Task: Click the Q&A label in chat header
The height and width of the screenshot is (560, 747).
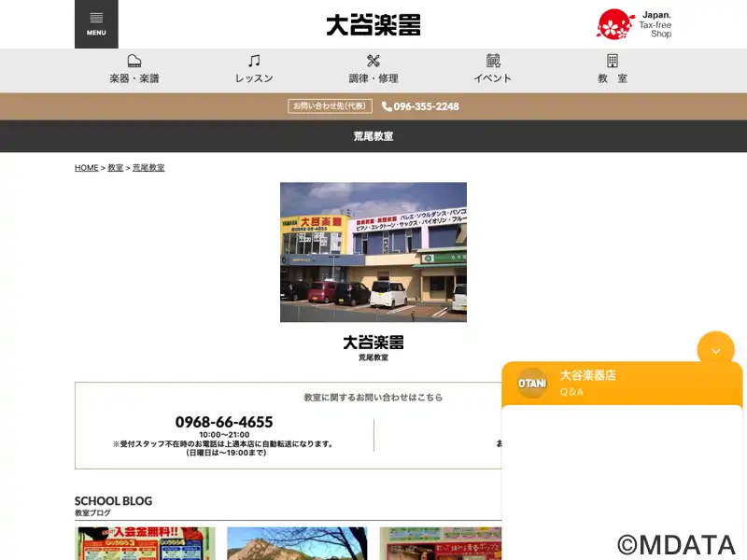Action: coord(571,392)
